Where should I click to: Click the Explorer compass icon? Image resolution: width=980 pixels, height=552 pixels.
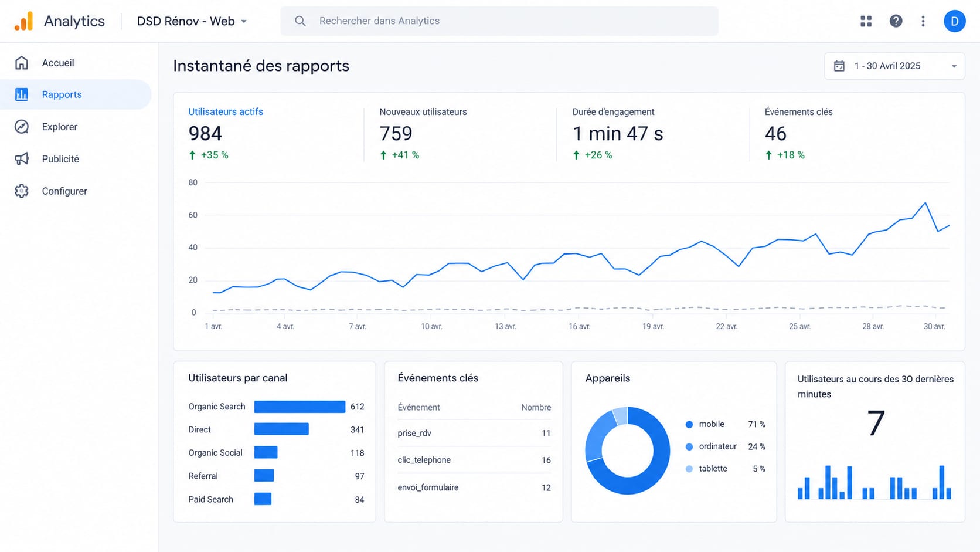coord(22,127)
